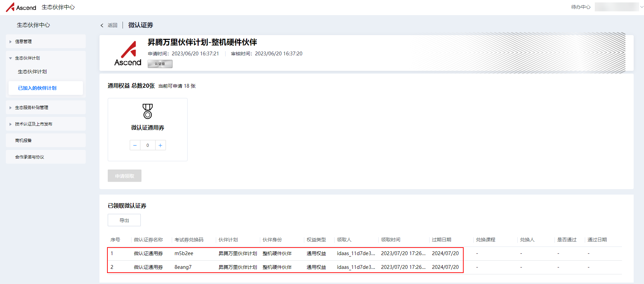This screenshot has width=644, height=284.
Task: Expand the 信息管理 menu arrow
Action: click(10, 42)
